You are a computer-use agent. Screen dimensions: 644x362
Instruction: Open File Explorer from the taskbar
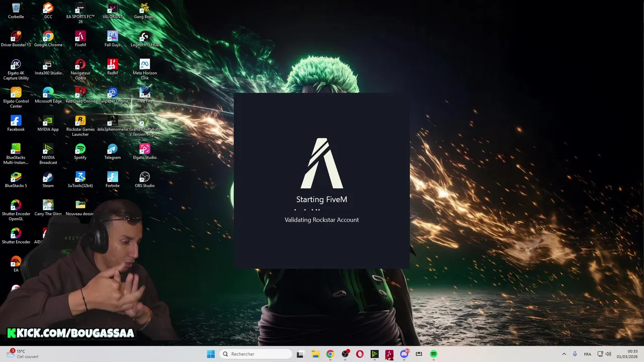(315, 354)
